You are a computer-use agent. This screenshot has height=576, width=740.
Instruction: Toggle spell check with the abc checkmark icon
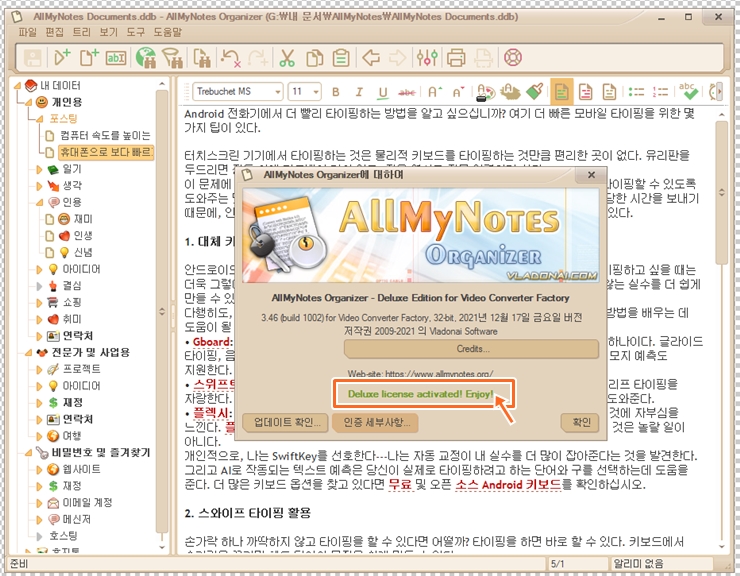688,91
